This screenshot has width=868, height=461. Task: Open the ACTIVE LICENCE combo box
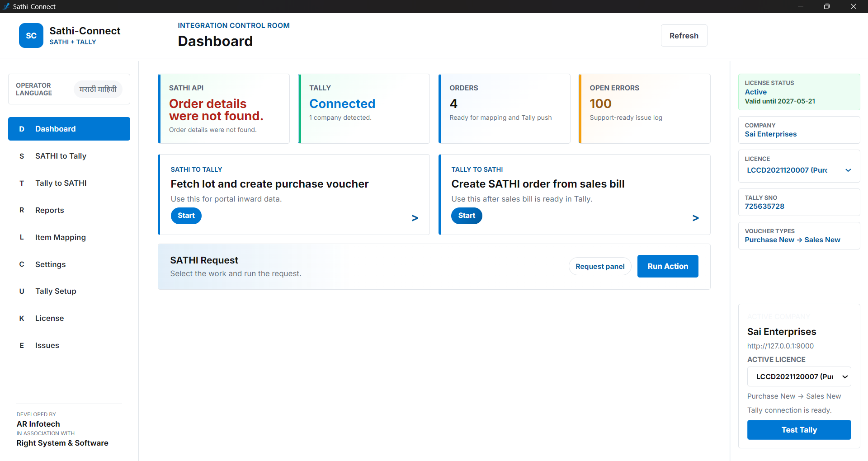coord(799,376)
